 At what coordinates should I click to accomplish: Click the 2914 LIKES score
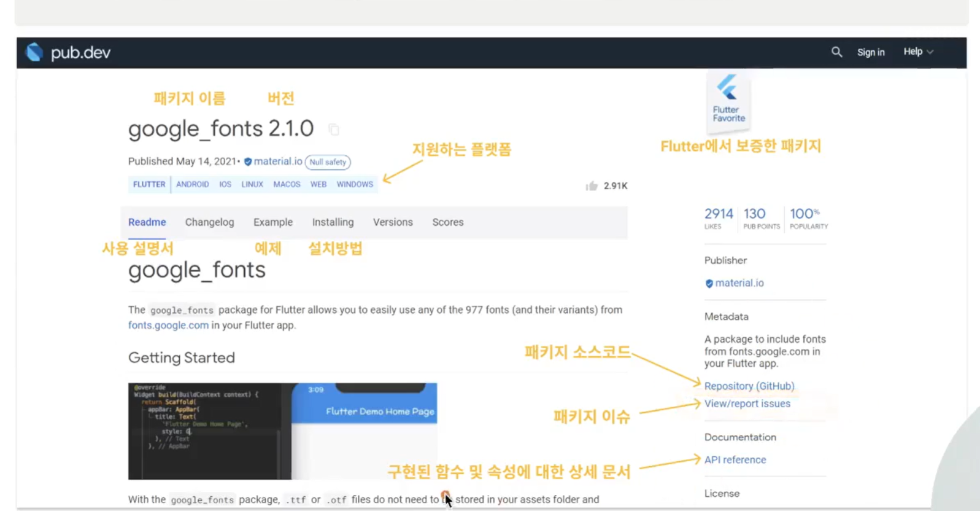[719, 218]
